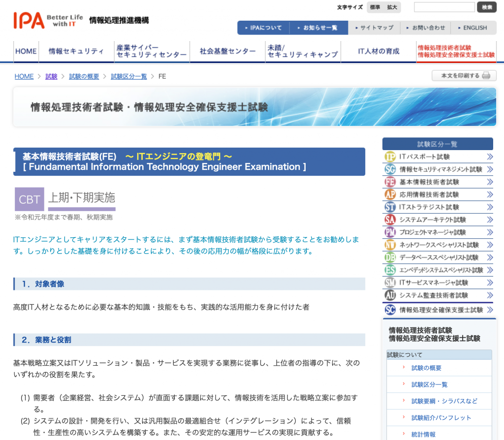Set the text size to 拡大
Image resolution: width=504 pixels, height=440 pixels.
pyautogui.click(x=392, y=7)
